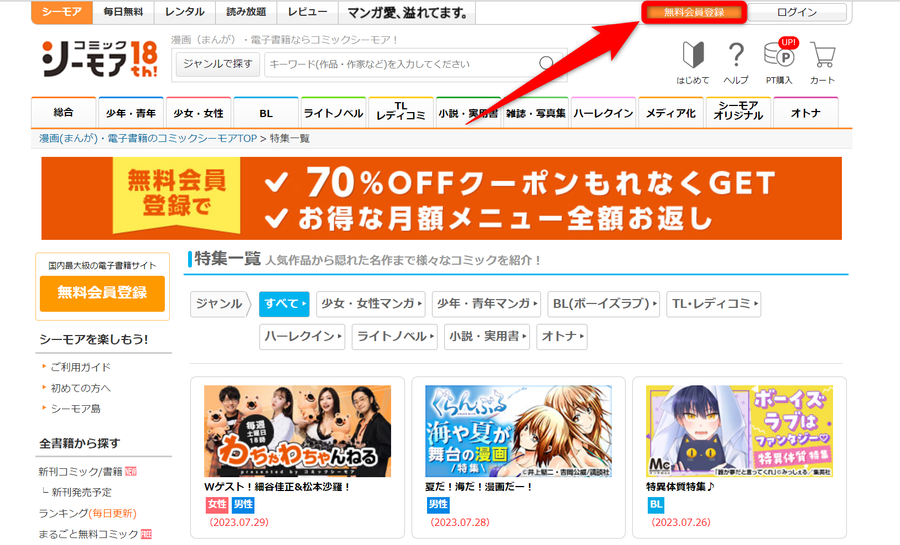Screen dimensions: 900x545
Task: Select the ライトノベル genre filter
Action: [394, 336]
